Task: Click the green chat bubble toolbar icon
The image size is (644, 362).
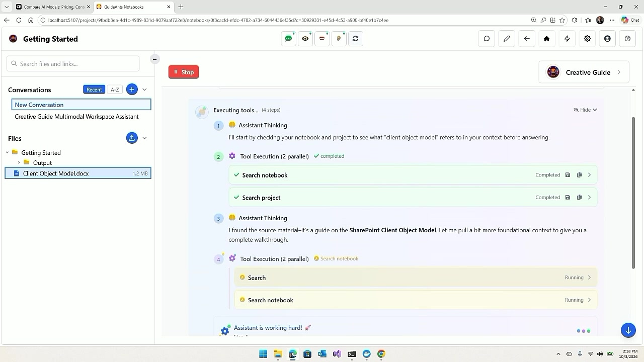Action: pyautogui.click(x=289, y=39)
